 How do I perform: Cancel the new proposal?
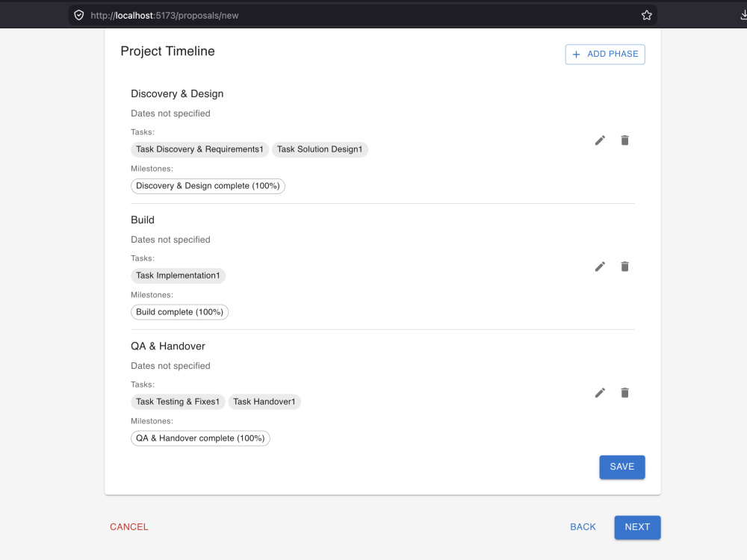[x=129, y=527]
